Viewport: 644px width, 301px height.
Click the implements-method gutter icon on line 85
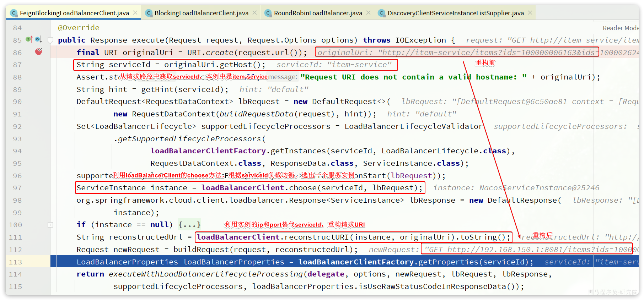click(x=29, y=39)
